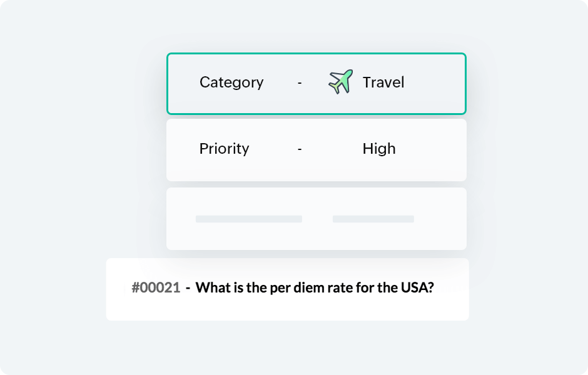Click the left placeholder bar in empty row

click(248, 219)
